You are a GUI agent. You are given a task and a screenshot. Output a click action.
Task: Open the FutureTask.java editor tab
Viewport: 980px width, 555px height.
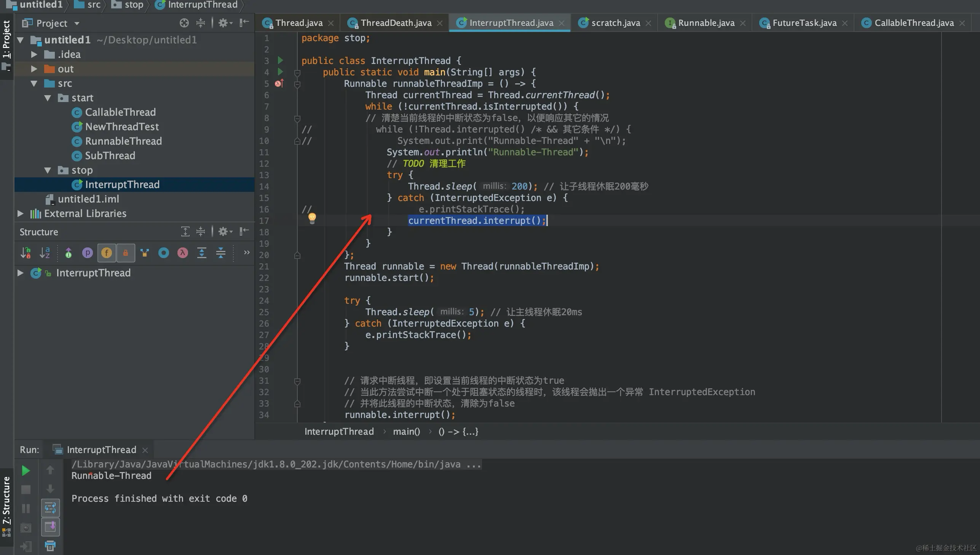pos(804,23)
